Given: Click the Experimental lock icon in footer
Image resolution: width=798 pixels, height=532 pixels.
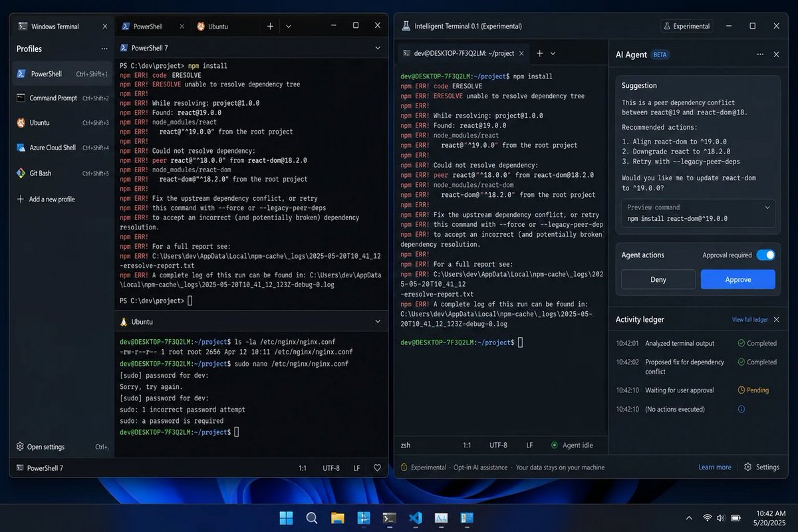Looking at the screenshot, I should [404, 467].
